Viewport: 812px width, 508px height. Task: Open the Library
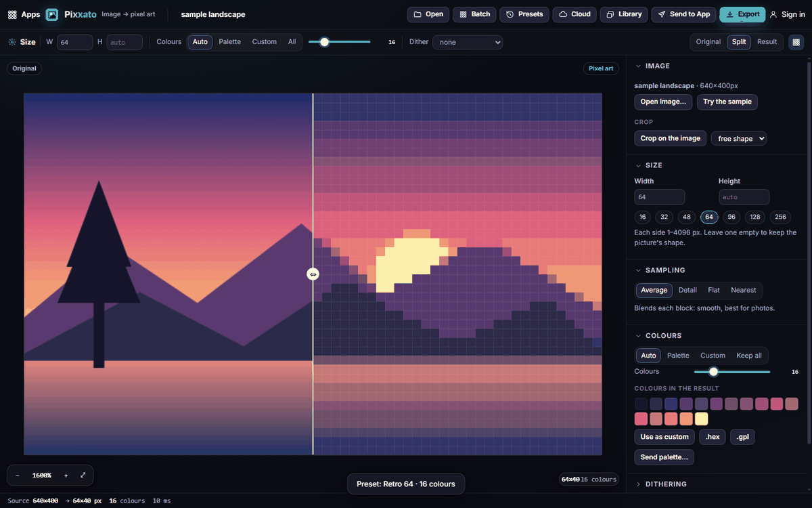624,14
